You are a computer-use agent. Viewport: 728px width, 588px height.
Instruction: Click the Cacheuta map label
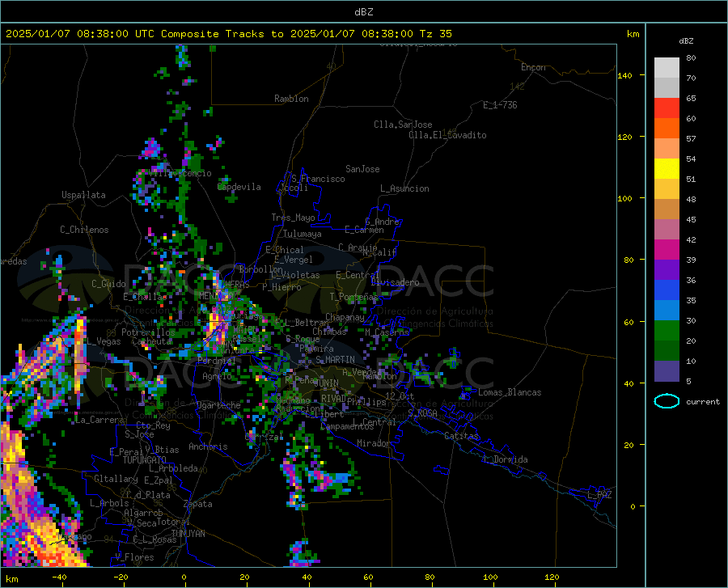click(152, 341)
